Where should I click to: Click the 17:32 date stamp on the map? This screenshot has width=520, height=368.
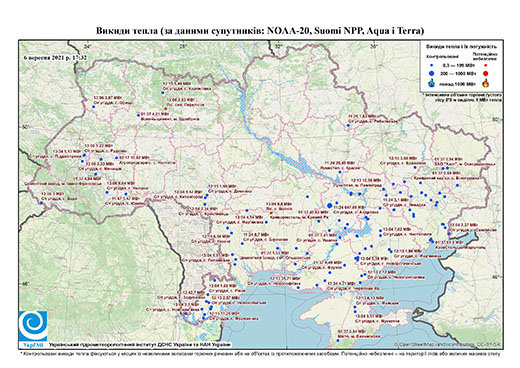coord(55,57)
